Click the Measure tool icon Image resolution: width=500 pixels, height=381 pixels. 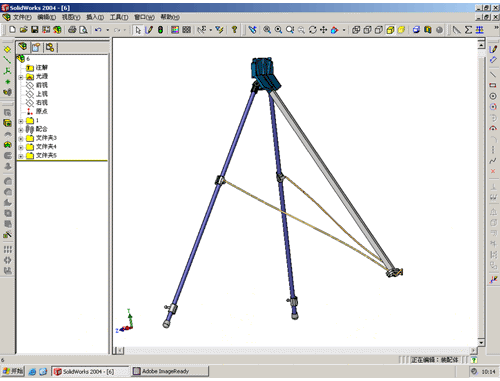(456, 30)
